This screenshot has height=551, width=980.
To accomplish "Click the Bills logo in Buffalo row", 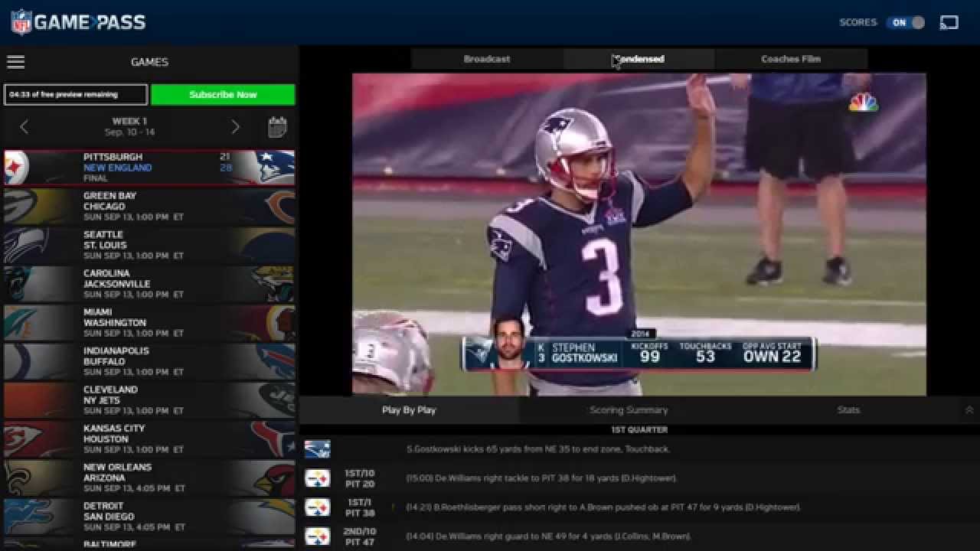I will click(x=276, y=361).
